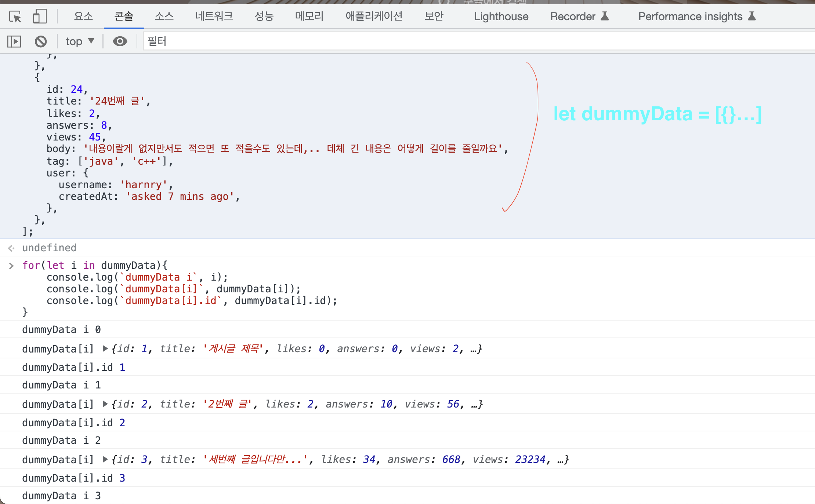Click the undefined return value line
The height and width of the screenshot is (504, 815).
[49, 248]
